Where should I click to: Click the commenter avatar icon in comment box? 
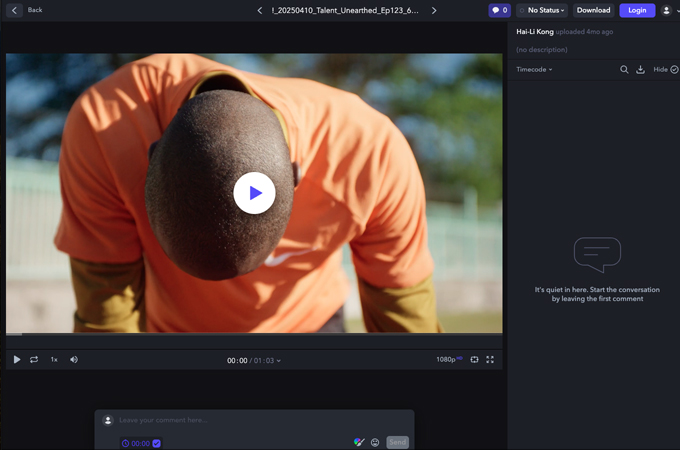(108, 420)
